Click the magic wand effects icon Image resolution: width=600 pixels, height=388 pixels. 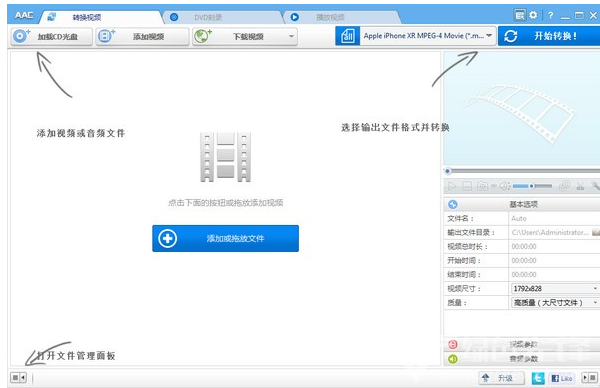click(x=595, y=186)
